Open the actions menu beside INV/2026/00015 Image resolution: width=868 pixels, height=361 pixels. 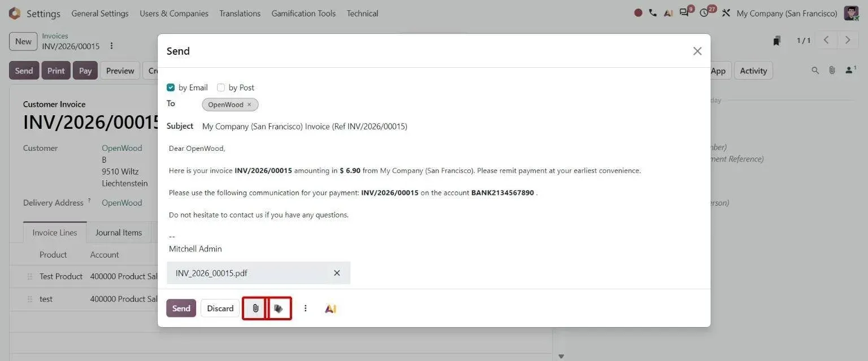click(111, 46)
